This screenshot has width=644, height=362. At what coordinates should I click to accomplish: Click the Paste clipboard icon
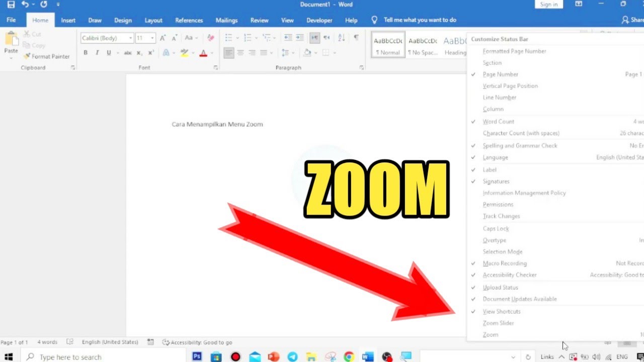(x=11, y=39)
